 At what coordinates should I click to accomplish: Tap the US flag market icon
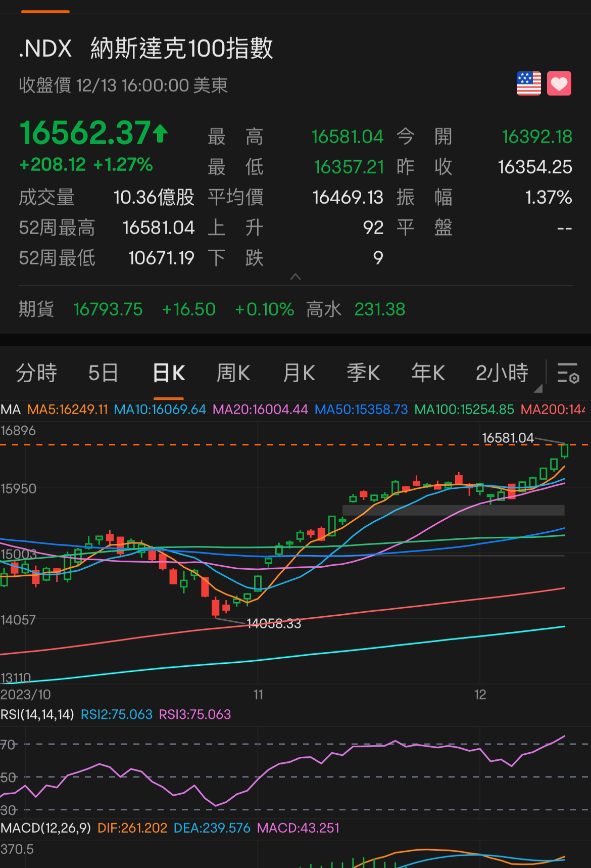point(528,83)
